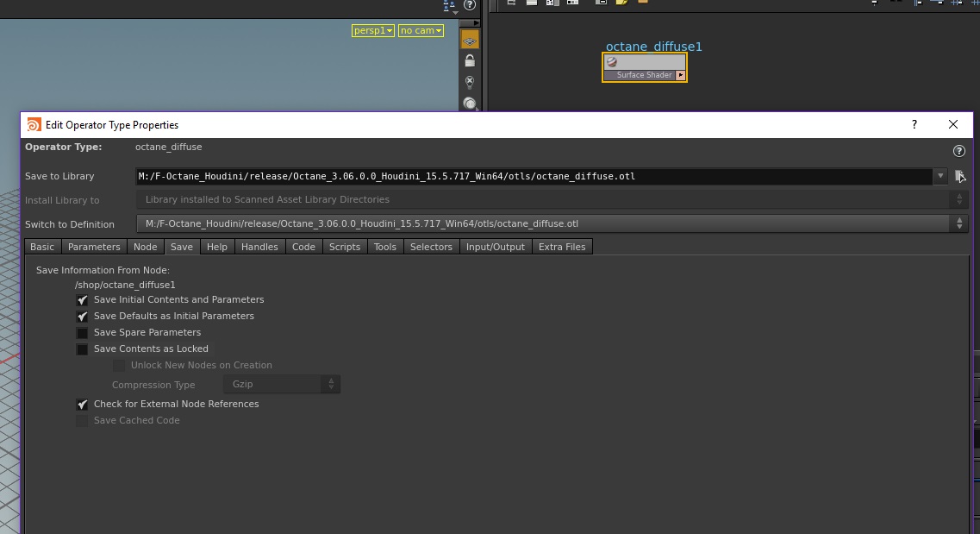Close the Edit Operator Type Properties dialog

[953, 124]
